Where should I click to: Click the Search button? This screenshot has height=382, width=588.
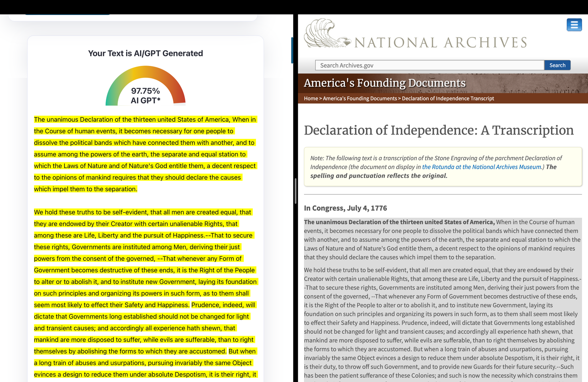point(557,65)
